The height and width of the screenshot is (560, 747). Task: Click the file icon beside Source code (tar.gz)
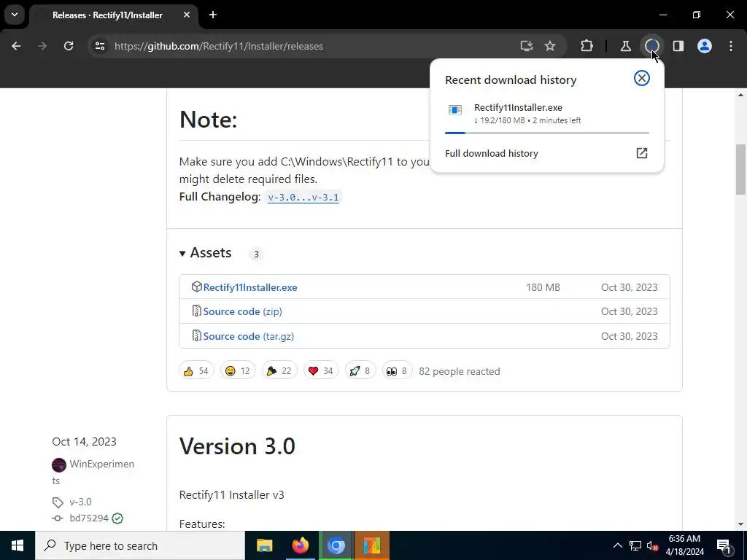[x=196, y=335]
